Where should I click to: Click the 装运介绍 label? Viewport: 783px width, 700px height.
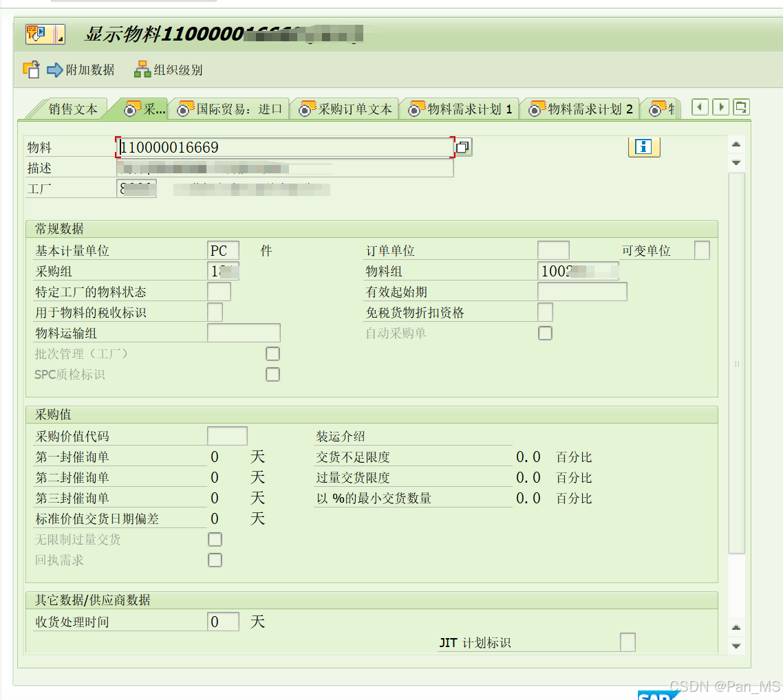[340, 436]
